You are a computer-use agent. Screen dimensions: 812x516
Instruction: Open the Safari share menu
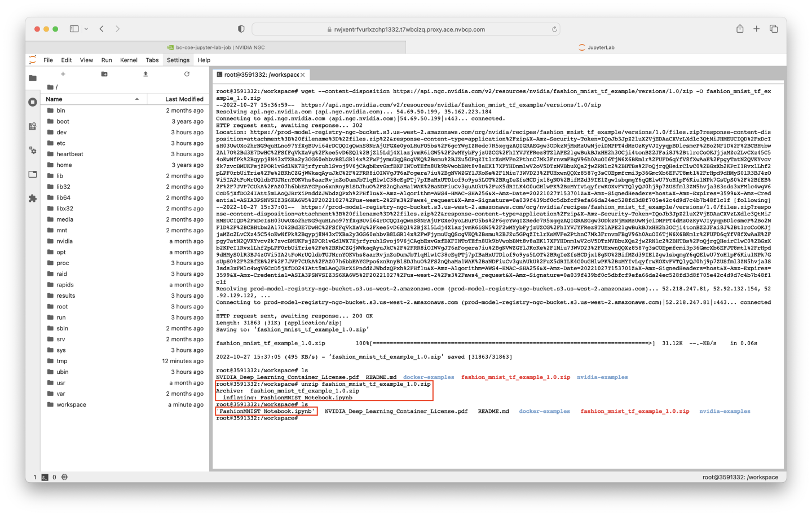pos(740,28)
